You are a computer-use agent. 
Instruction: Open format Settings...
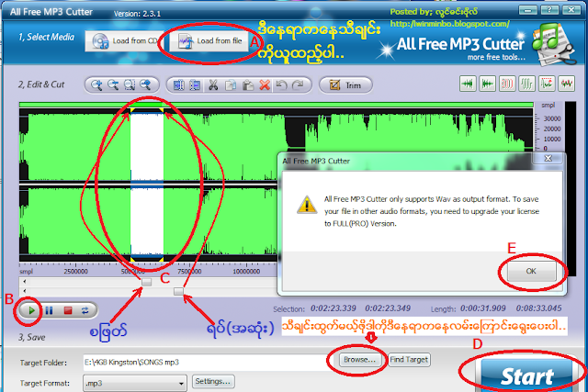point(213,382)
